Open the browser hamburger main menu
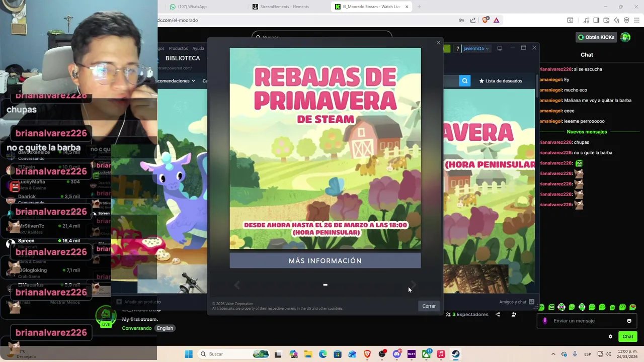Screen dimensions: 644x362 (x=636, y=20)
